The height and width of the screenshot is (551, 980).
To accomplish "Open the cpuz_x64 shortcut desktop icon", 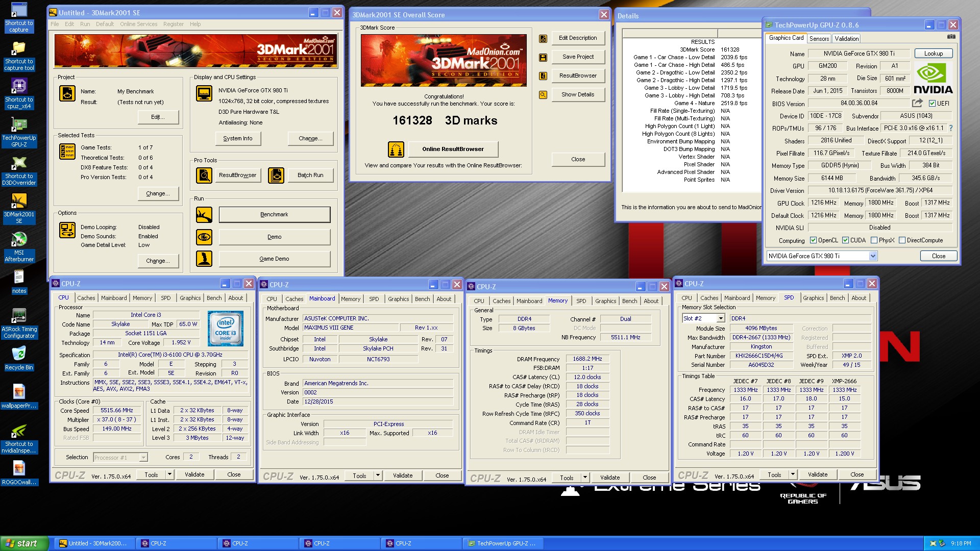I will pyautogui.click(x=19, y=94).
